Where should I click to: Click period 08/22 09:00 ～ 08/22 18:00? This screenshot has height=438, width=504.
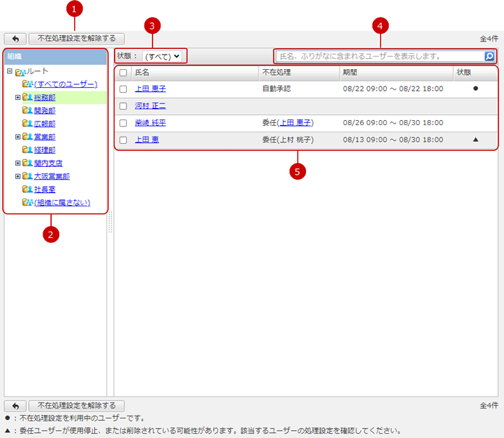tap(393, 88)
